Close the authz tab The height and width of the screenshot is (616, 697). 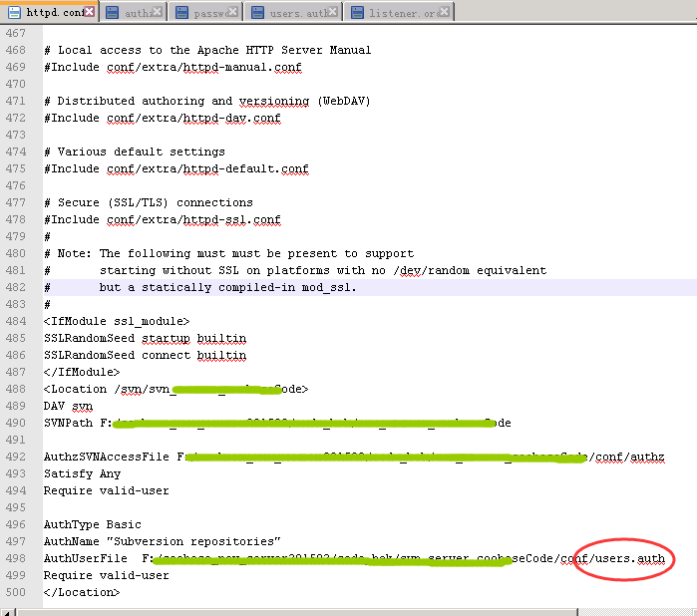coord(157,12)
